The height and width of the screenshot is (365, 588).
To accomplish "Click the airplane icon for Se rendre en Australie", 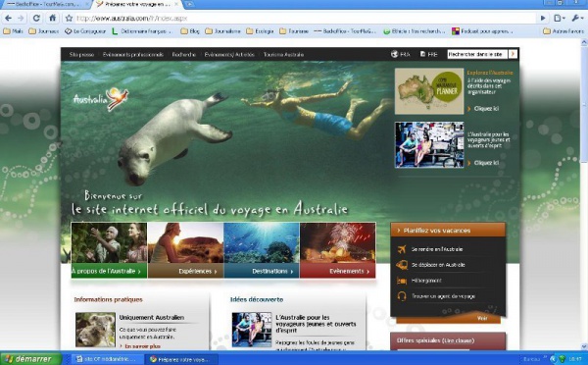I will 401,249.
